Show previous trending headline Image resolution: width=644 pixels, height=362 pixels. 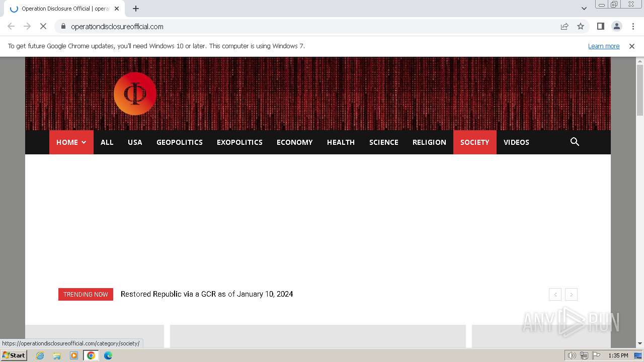click(x=555, y=295)
